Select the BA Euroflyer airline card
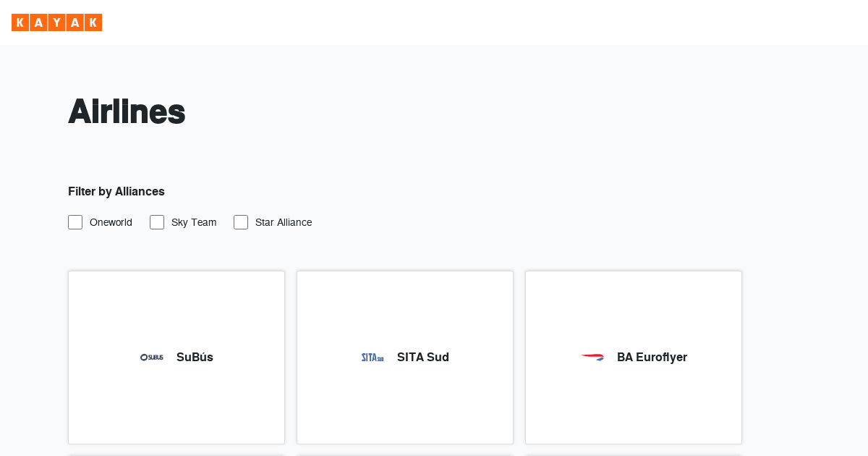Viewport: 868px width, 456px height. pyautogui.click(x=633, y=357)
